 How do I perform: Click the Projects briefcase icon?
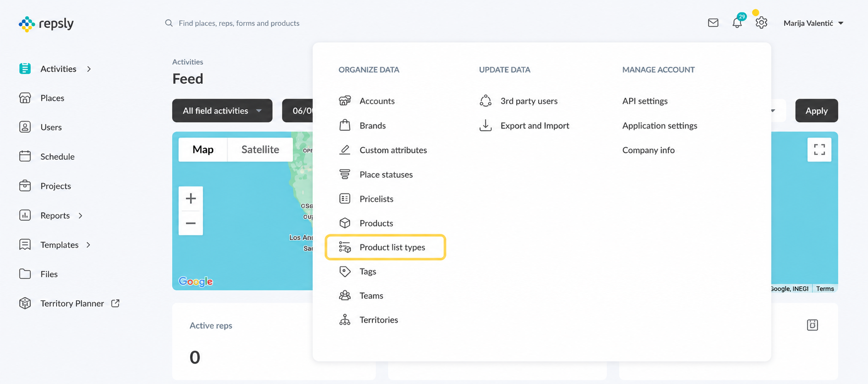[x=25, y=186]
